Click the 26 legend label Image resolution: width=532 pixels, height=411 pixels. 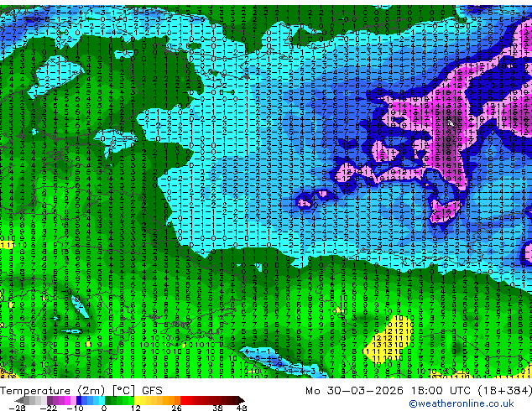176,408
